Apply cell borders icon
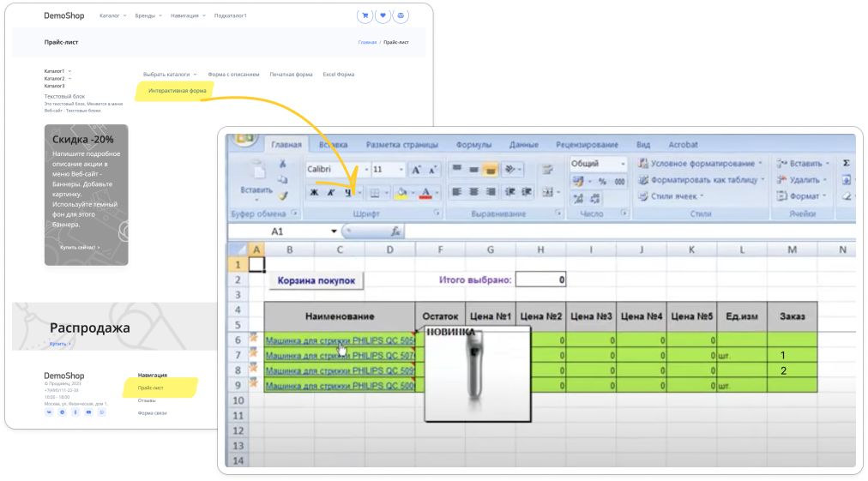The width and height of the screenshot is (868, 481). 375,193
